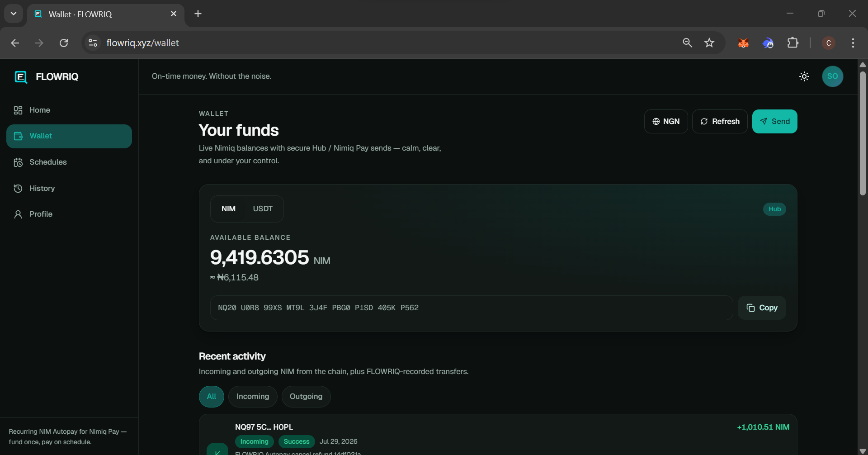Image resolution: width=868 pixels, height=455 pixels.
Task: Reload the browser page
Action: click(x=64, y=43)
